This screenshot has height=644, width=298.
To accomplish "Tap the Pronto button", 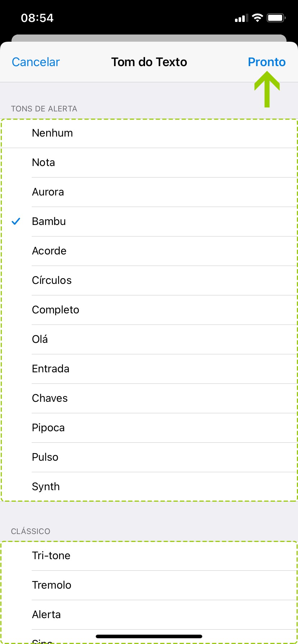I will tap(266, 62).
